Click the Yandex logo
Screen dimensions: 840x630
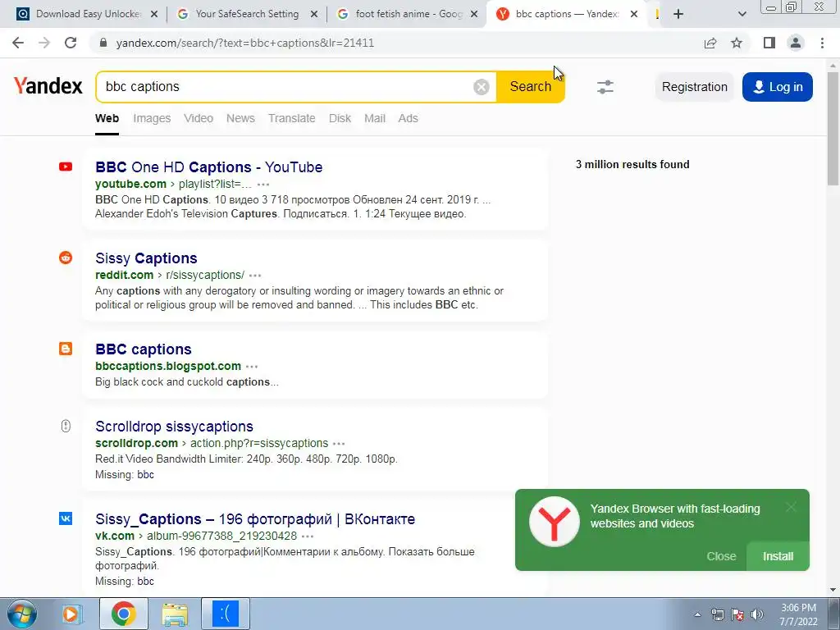(x=48, y=85)
